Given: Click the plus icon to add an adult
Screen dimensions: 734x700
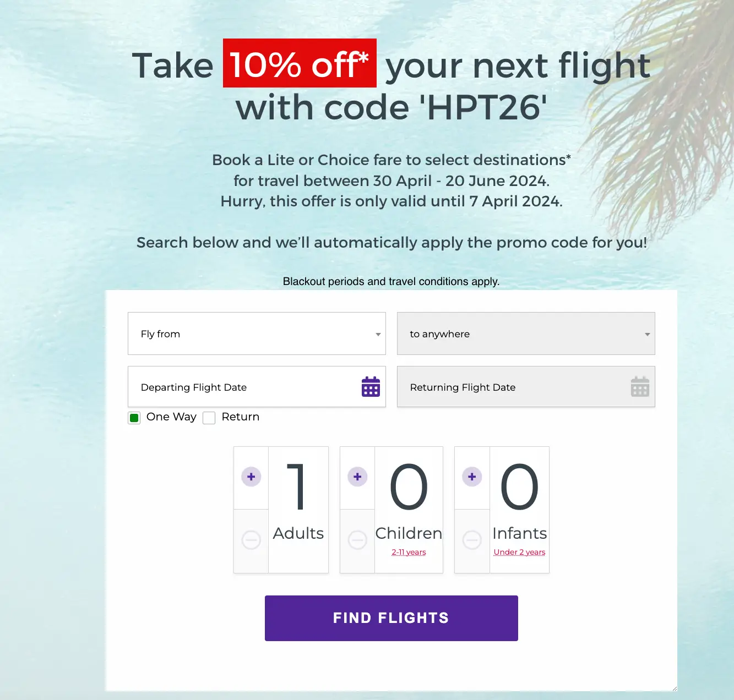Looking at the screenshot, I should pyautogui.click(x=251, y=476).
